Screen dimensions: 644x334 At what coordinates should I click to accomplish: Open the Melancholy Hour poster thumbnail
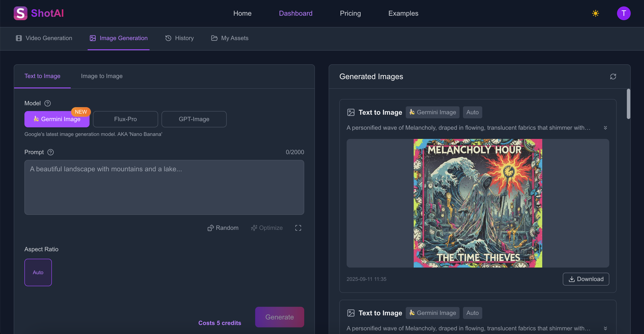tap(478, 203)
